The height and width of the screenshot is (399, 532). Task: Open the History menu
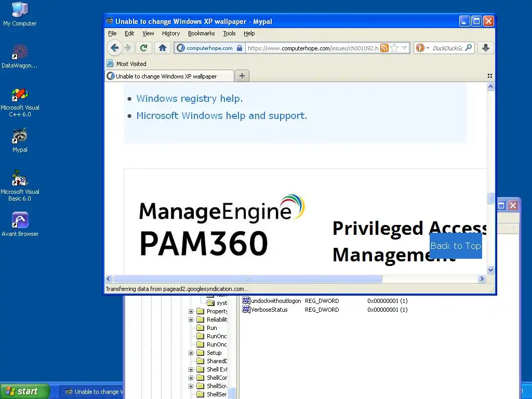(170, 33)
